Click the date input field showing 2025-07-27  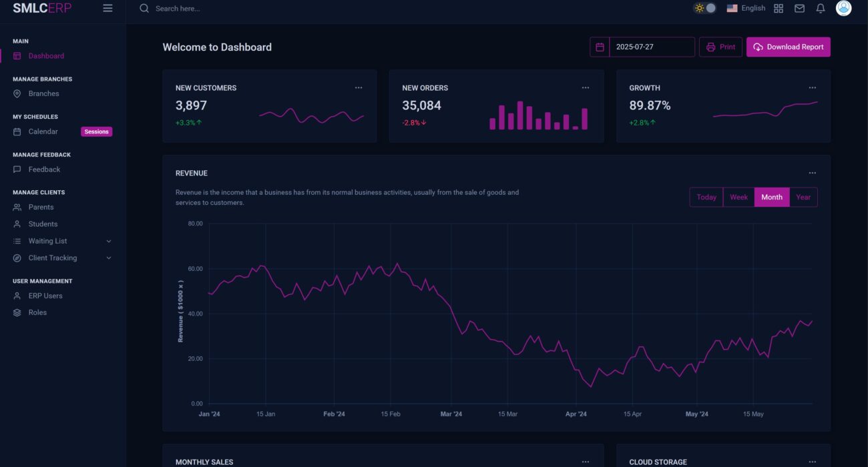pos(652,47)
